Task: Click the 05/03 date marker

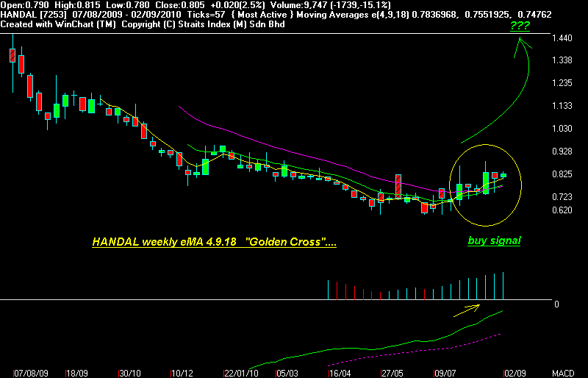Action: pyautogui.click(x=287, y=374)
